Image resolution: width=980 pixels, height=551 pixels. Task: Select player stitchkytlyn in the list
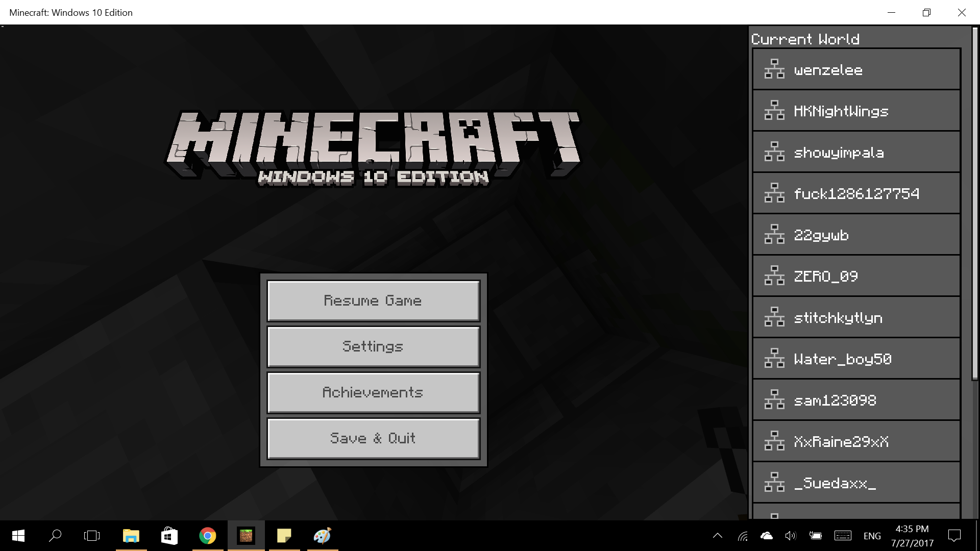coord(856,317)
